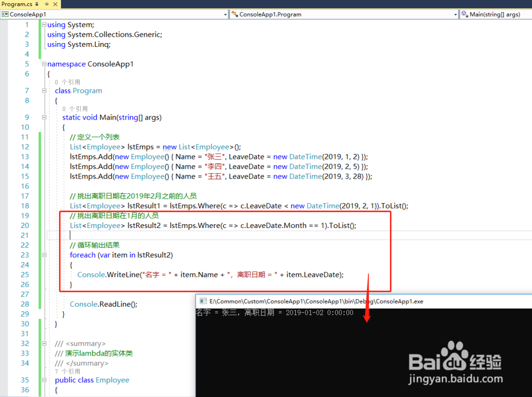Click the comment '// 挑出离职日期在1月的人员'
This screenshot has width=532, height=397.
point(114,216)
